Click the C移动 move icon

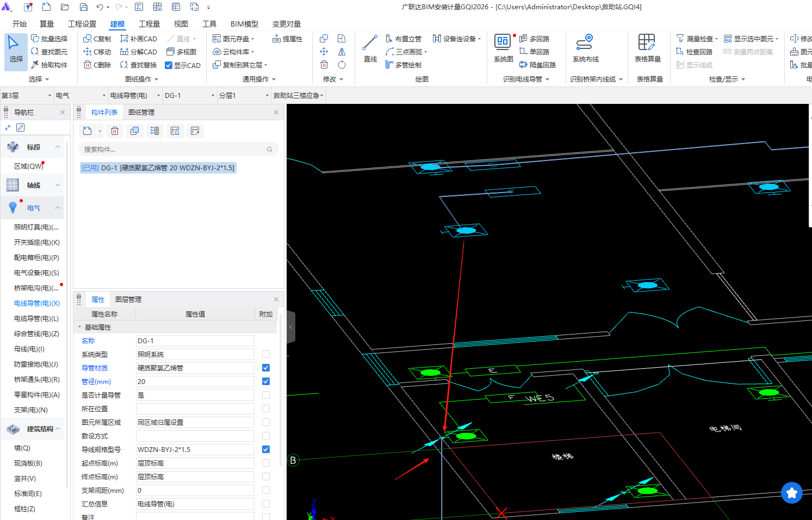pyautogui.click(x=87, y=52)
